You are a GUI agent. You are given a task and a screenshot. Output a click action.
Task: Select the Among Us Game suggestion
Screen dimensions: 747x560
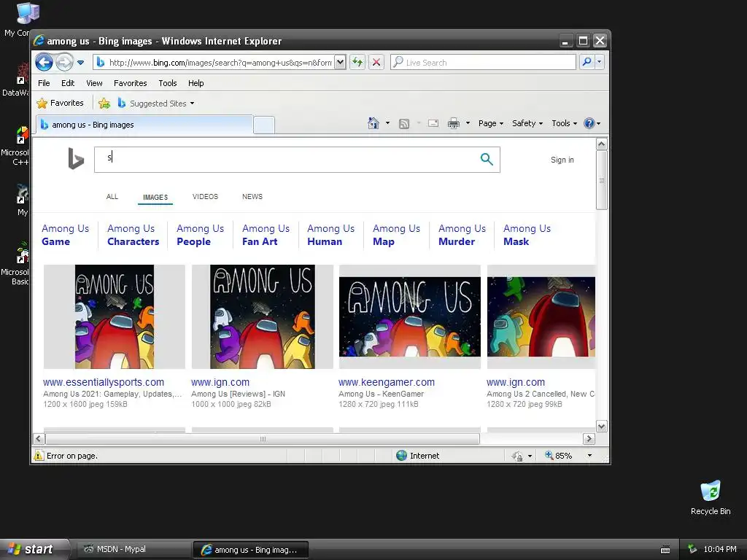(65, 235)
